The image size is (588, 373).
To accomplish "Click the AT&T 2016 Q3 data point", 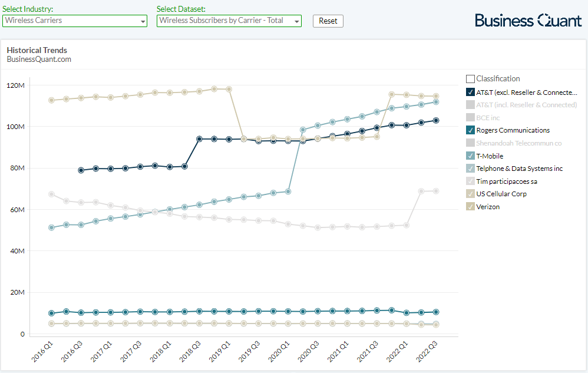I will click(81, 170).
